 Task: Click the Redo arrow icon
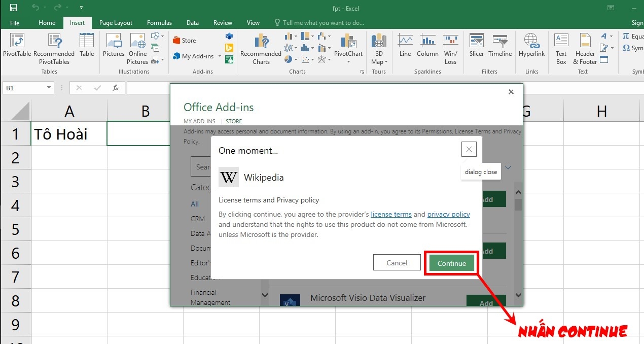tap(57, 8)
